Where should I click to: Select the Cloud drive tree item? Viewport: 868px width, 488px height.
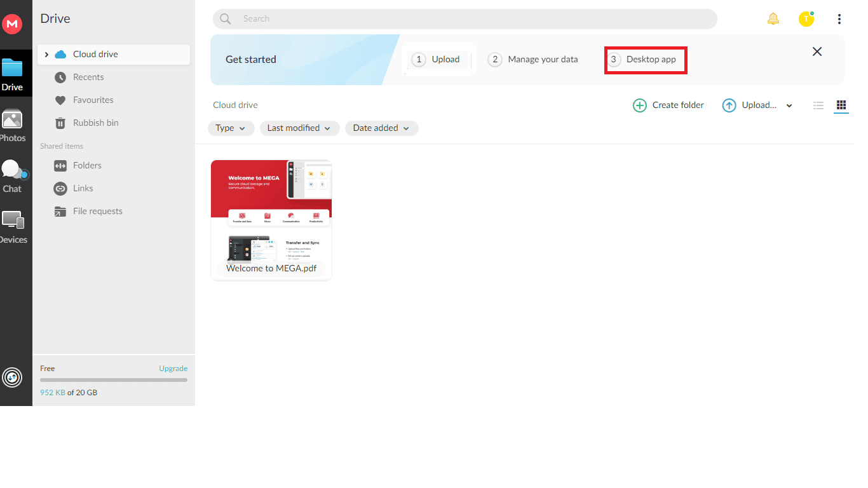click(114, 54)
